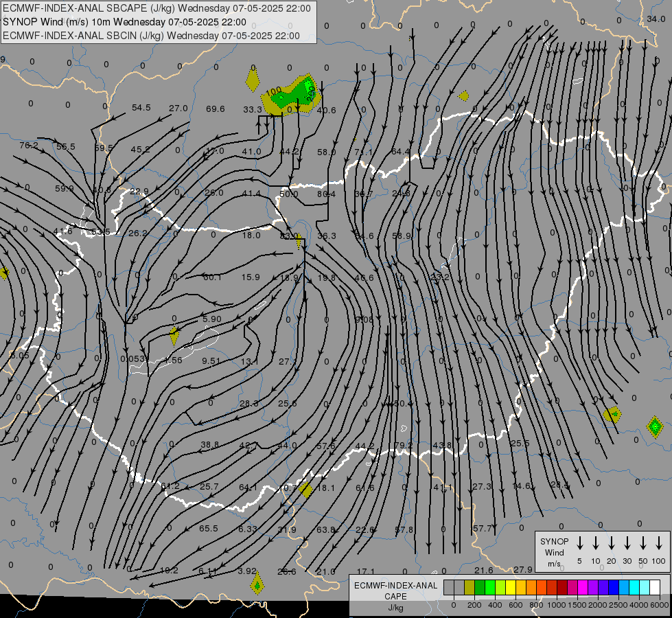672x618 pixels.
Task: Click the 36.3 map value
Action: point(327,236)
